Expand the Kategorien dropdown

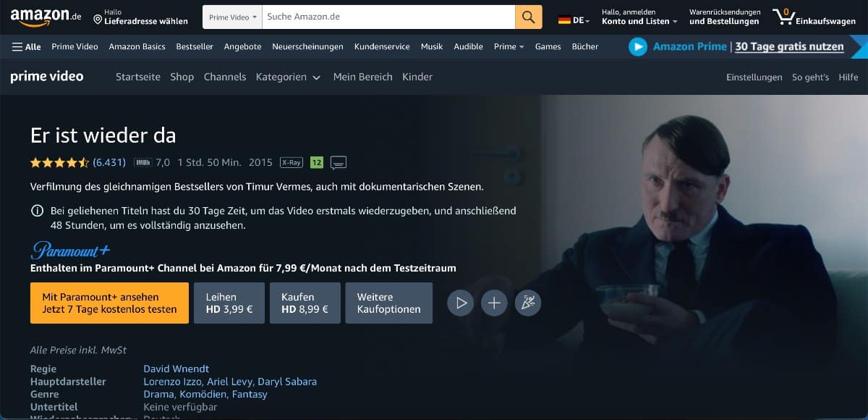coord(288,77)
